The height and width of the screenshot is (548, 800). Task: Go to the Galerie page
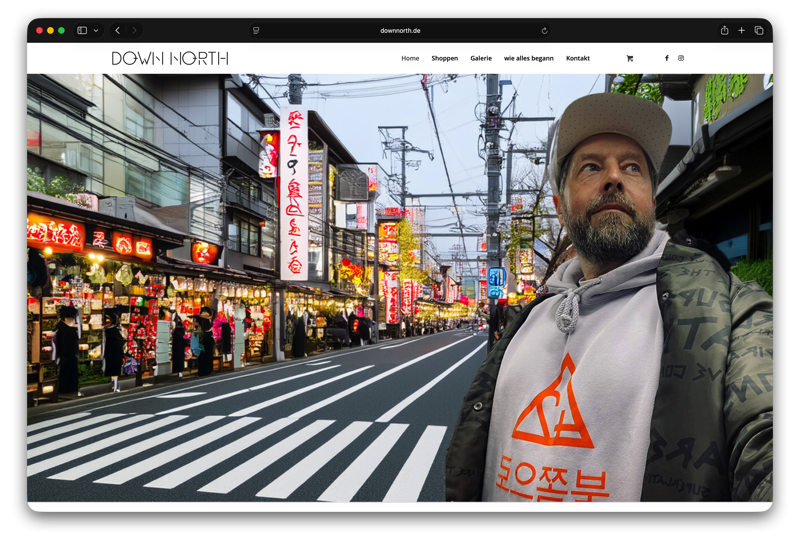click(x=481, y=58)
